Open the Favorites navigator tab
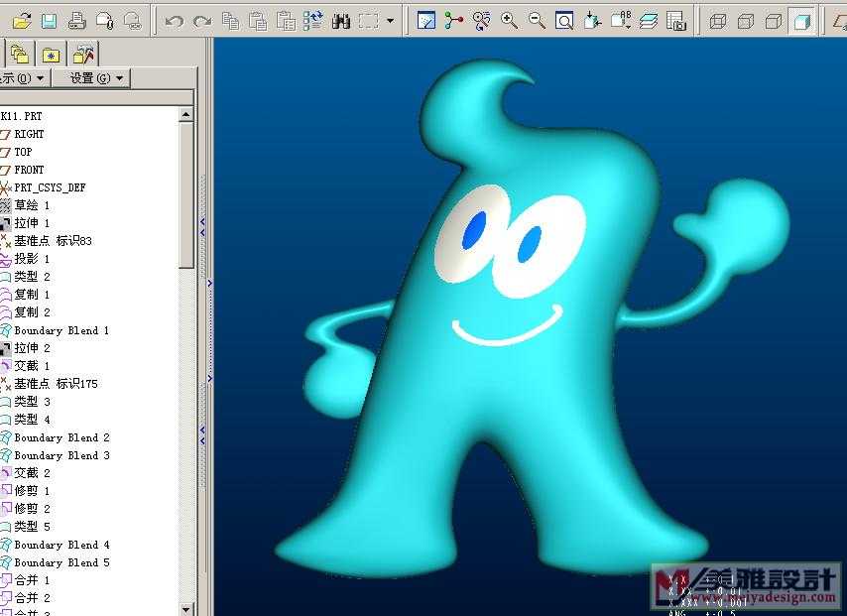The width and height of the screenshot is (847, 616). click(x=52, y=54)
